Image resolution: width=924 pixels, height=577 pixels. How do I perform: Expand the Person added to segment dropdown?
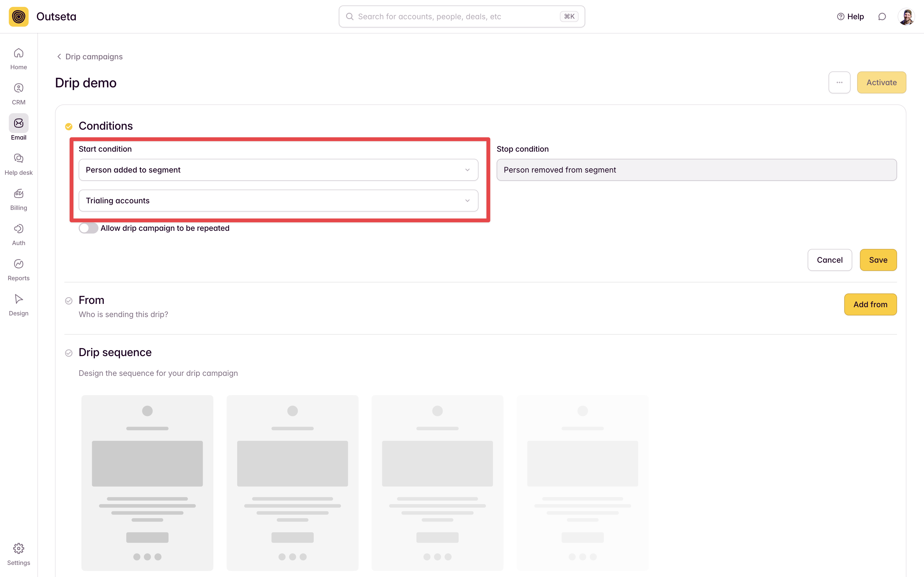(x=278, y=170)
